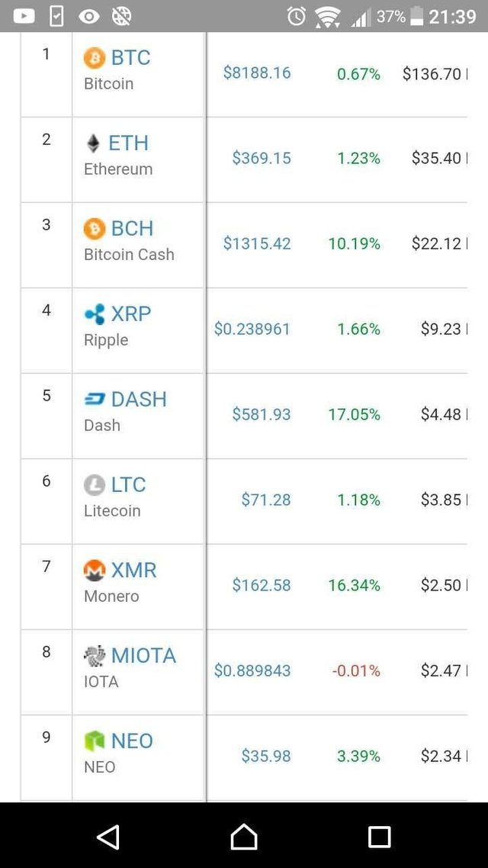This screenshot has width=488, height=868.
Task: Tap the IOTA logo icon
Action: click(94, 655)
